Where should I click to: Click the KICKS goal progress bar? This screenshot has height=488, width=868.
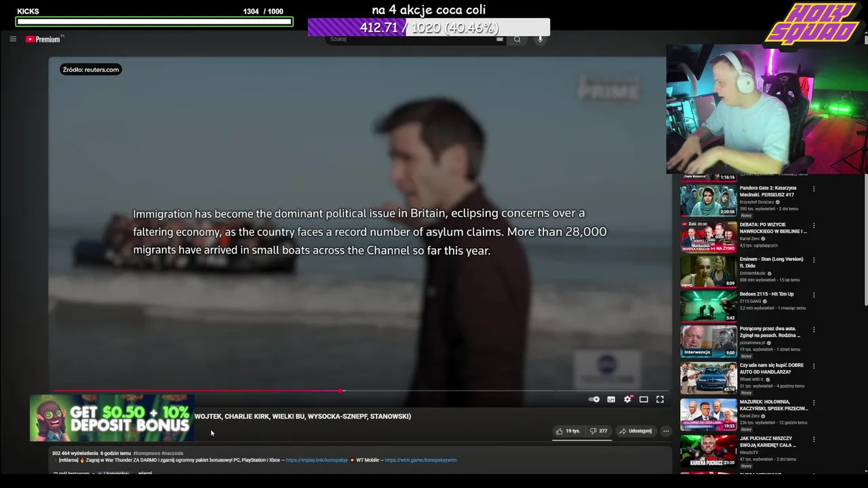point(155,22)
